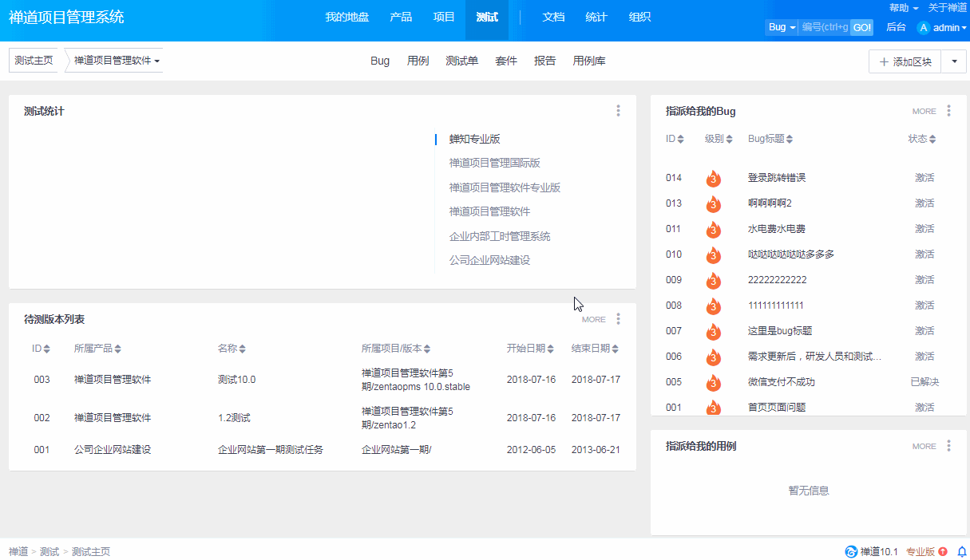The width and height of the screenshot is (970, 560).
Task: Click severity flame icon for bug 014
Action: coord(714,178)
